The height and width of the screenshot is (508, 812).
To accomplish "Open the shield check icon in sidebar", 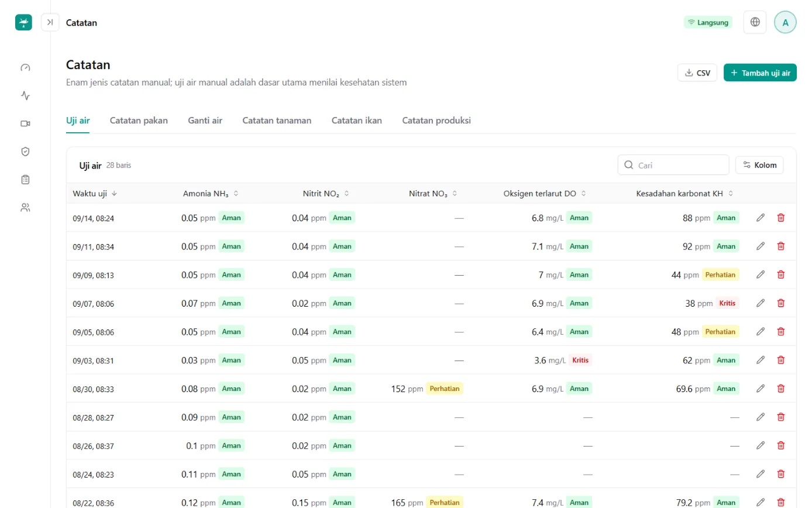I will point(25,152).
